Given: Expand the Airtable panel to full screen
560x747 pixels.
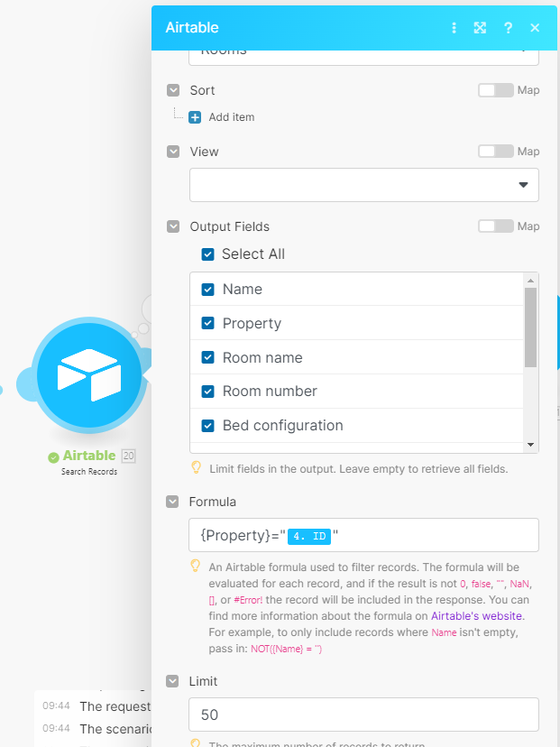Looking at the screenshot, I should [480, 28].
